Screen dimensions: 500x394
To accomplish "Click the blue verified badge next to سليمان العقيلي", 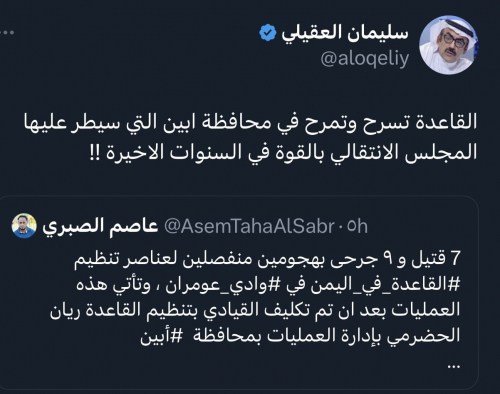I will tap(268, 33).
